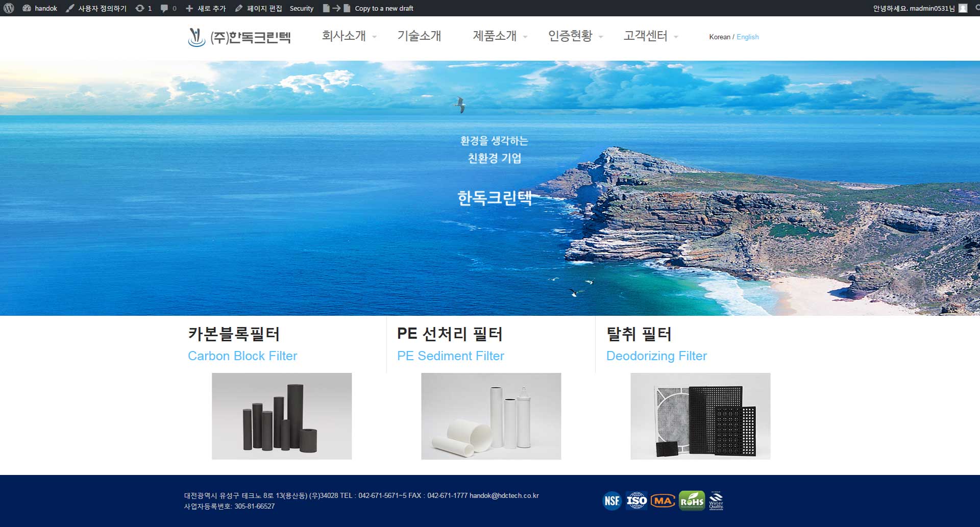Open the Security admin bar menu
The width and height of the screenshot is (980, 527).
[x=302, y=8]
